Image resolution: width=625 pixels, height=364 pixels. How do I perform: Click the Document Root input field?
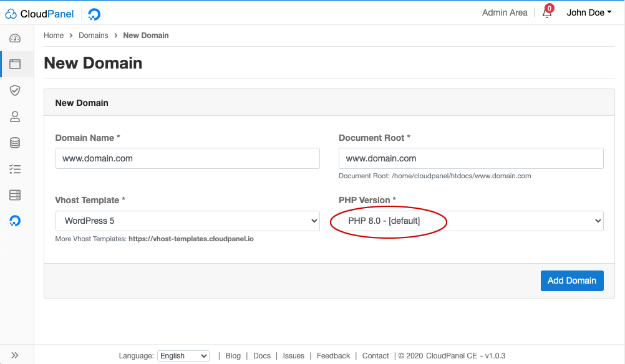coord(471,158)
